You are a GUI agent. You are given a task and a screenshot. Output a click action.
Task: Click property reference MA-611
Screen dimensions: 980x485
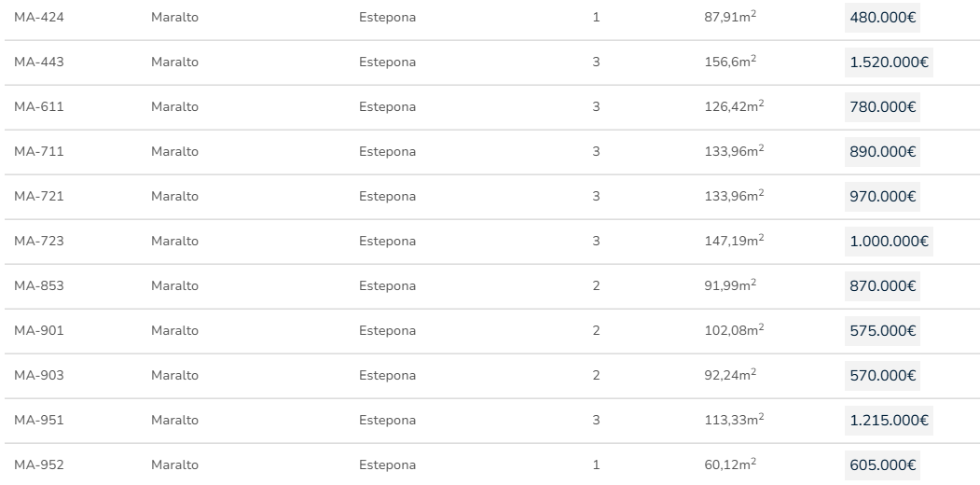click(38, 107)
